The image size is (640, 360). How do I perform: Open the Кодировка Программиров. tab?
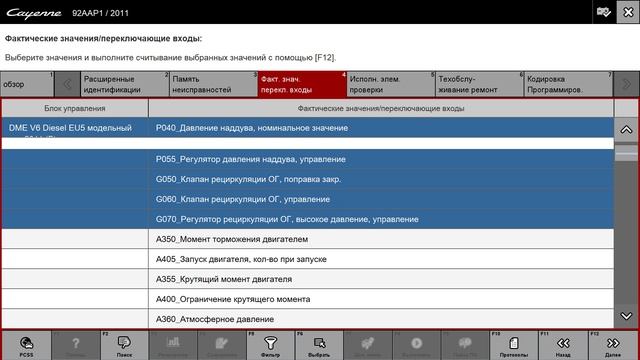(568, 84)
